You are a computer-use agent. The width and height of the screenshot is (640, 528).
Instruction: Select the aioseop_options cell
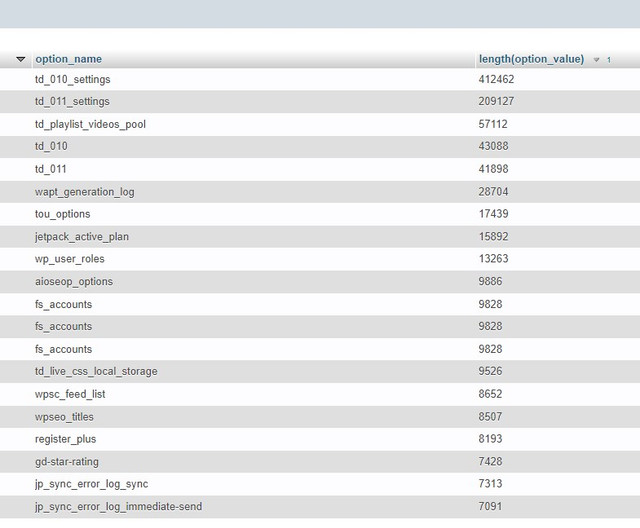click(74, 282)
